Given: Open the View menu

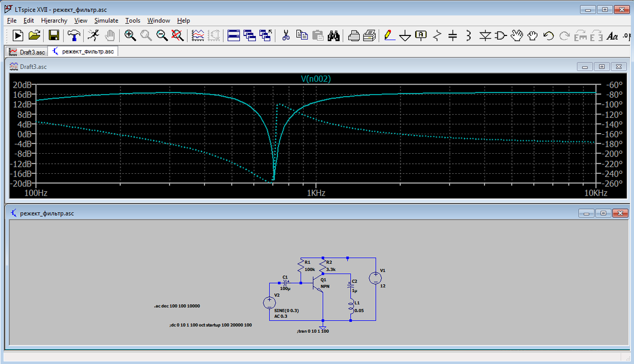Looking at the screenshot, I should tap(81, 21).
